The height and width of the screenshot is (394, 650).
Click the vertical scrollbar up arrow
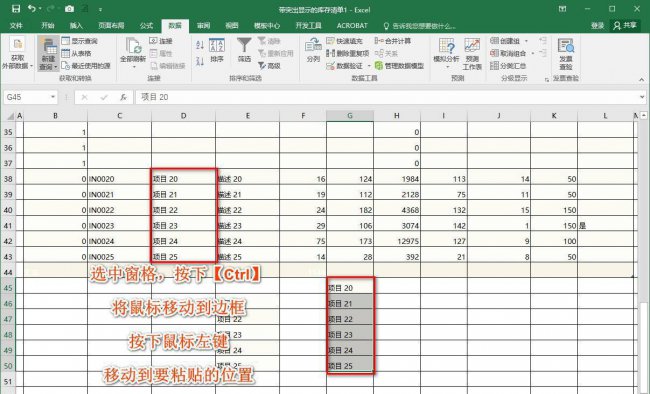644,116
